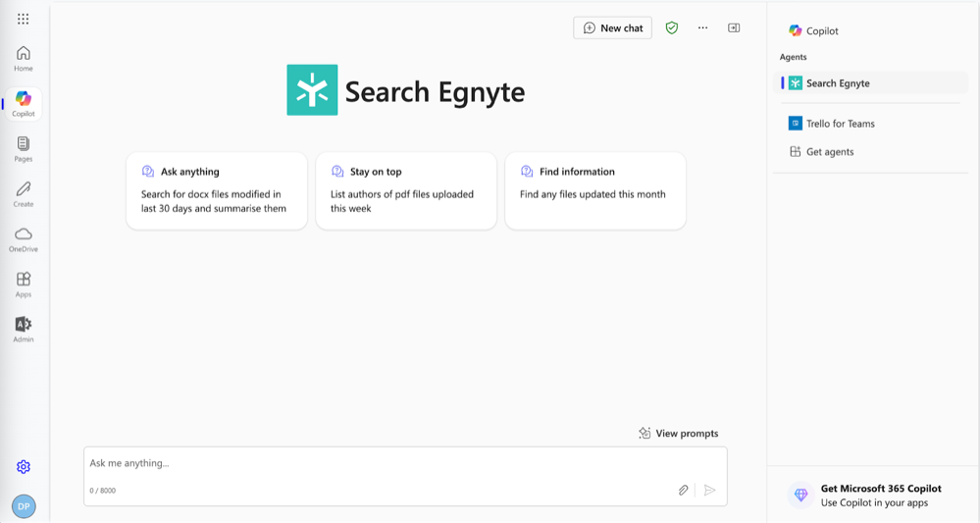Select the Trello for Teams agent
The width and height of the screenshot is (980, 523).
pyautogui.click(x=871, y=124)
